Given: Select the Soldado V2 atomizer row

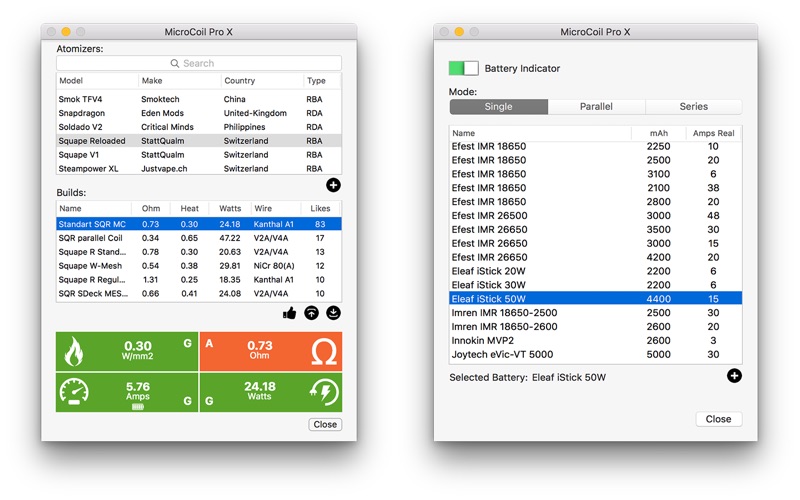Looking at the screenshot, I should 199,127.
